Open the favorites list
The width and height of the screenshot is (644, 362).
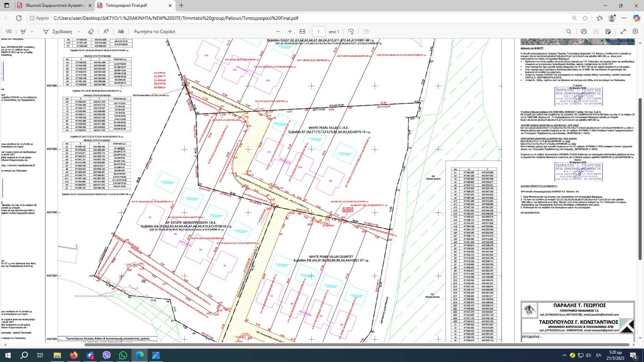(600, 18)
